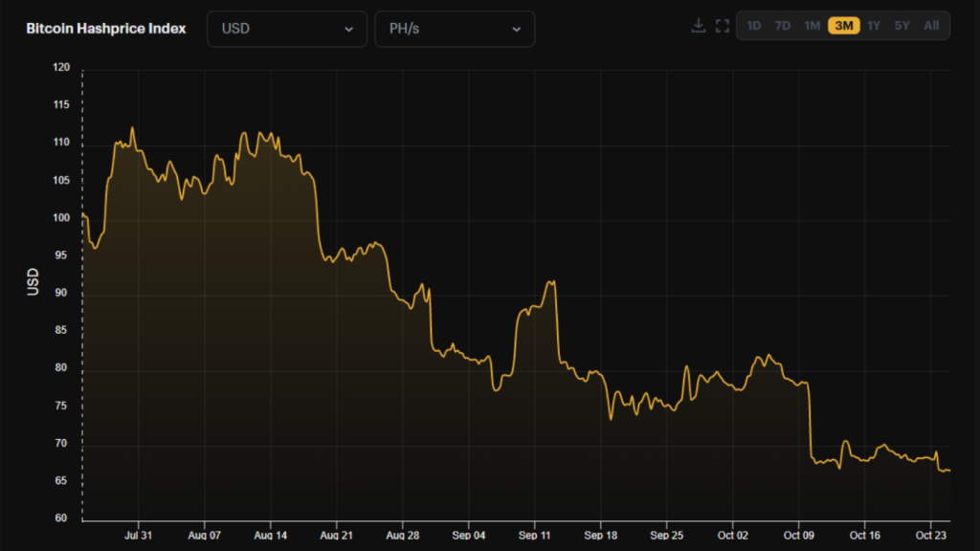
Task: Click the fullscreen expand icon
Action: point(723,26)
